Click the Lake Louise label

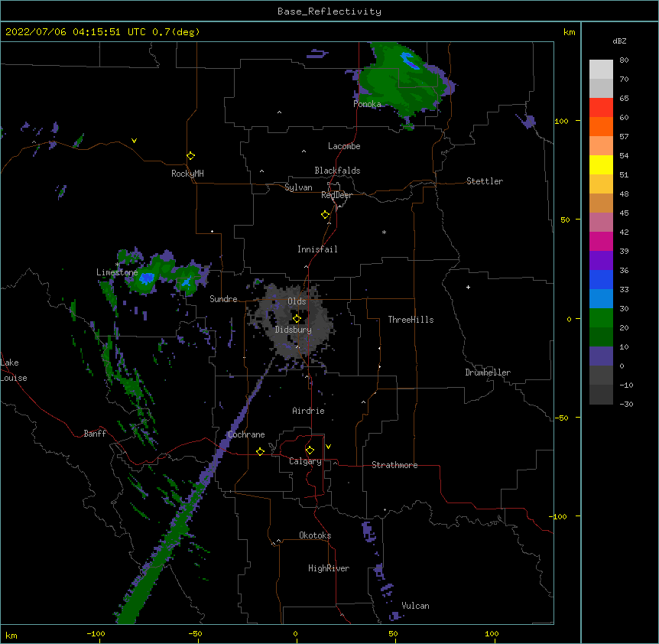14,370
